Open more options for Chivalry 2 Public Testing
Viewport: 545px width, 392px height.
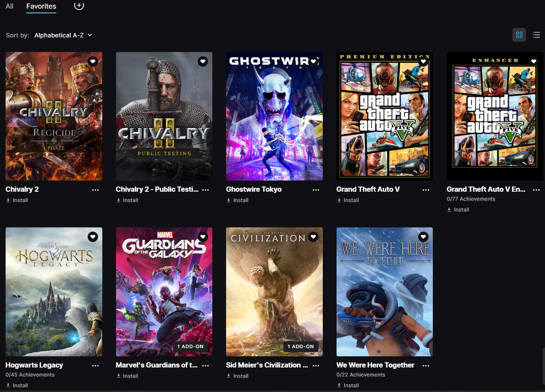pyautogui.click(x=205, y=190)
